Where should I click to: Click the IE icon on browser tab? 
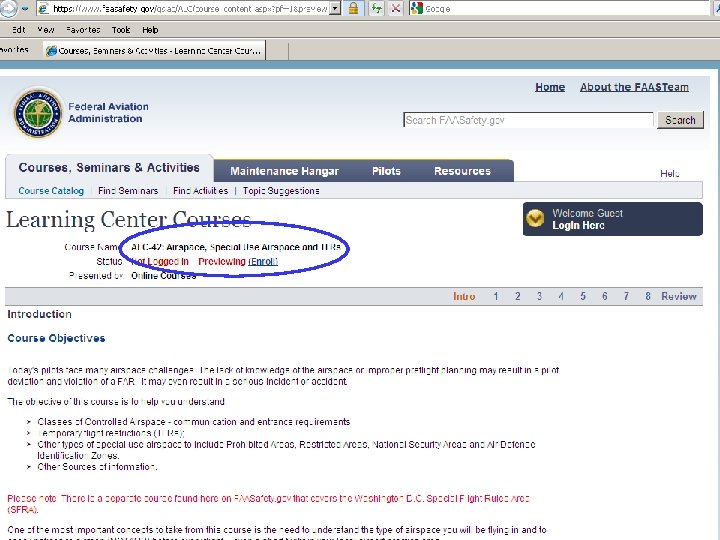[51, 51]
